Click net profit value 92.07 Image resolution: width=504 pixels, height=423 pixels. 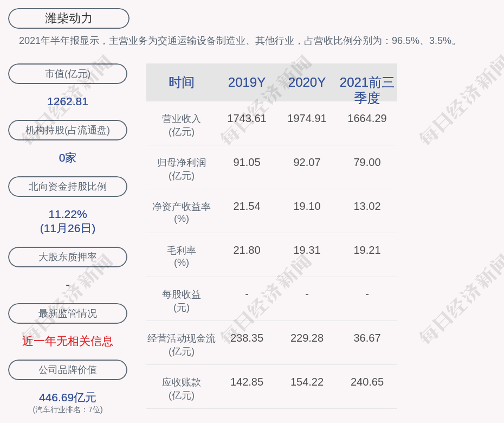point(307,163)
